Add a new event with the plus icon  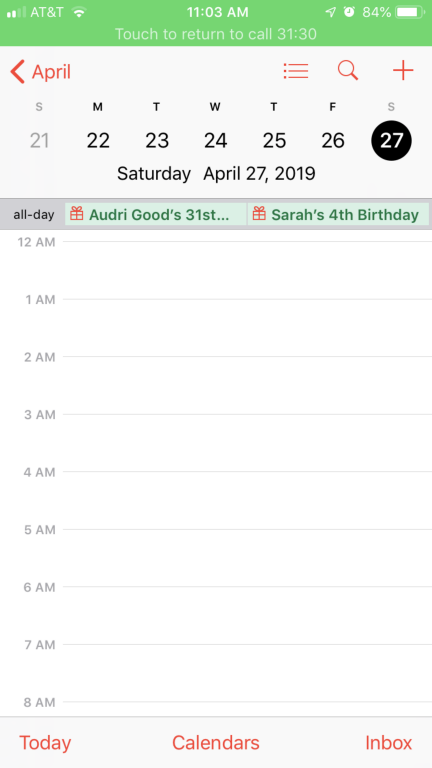click(403, 72)
